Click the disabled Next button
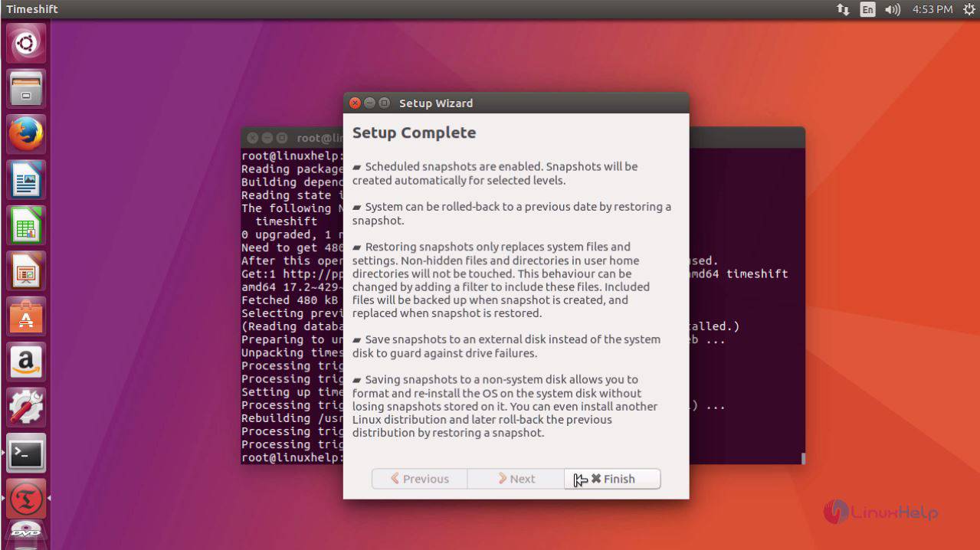Viewport: 980px width, 550px height. [516, 479]
